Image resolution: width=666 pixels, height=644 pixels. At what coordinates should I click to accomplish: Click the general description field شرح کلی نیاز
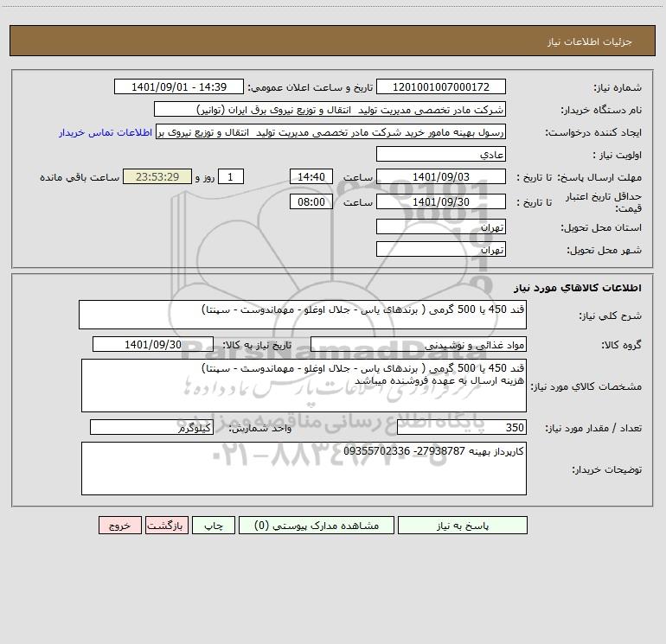click(x=303, y=315)
